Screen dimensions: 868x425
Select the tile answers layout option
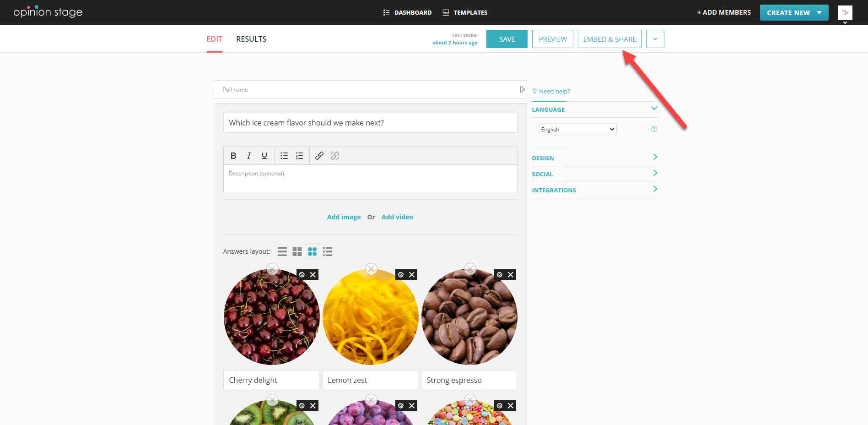pos(297,251)
